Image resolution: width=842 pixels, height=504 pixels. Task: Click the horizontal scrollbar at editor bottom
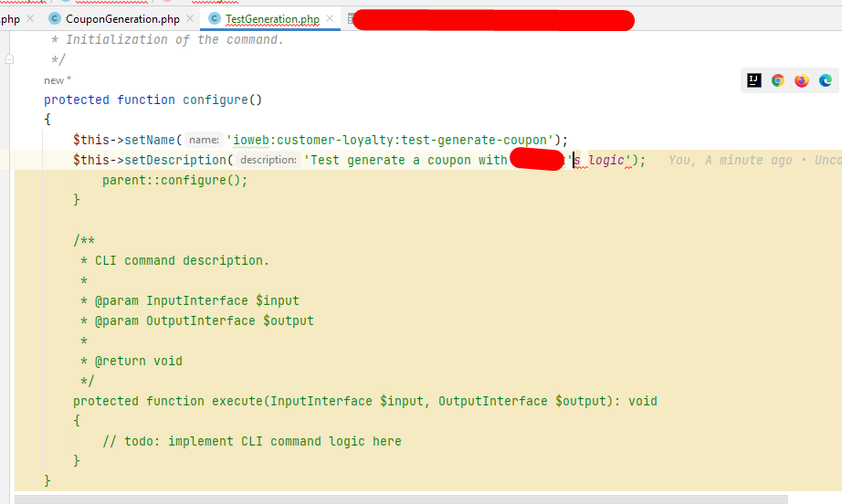(401, 499)
